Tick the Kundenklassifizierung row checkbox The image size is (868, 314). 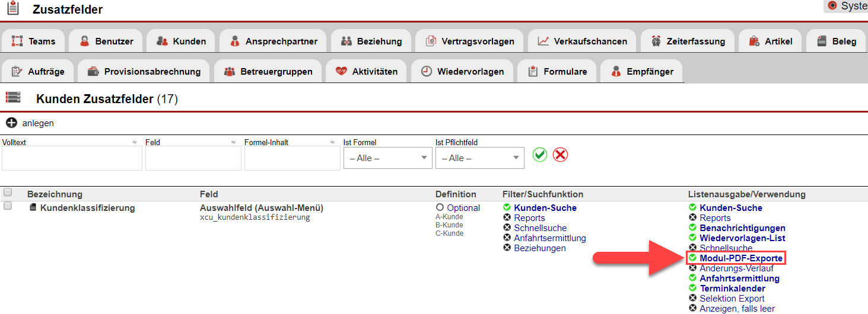(x=8, y=206)
